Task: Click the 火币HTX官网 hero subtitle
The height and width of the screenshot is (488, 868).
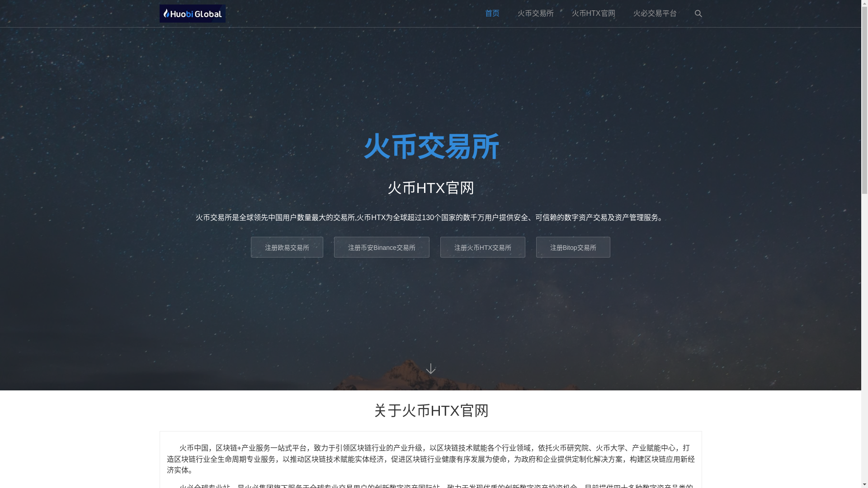Action: 430,188
